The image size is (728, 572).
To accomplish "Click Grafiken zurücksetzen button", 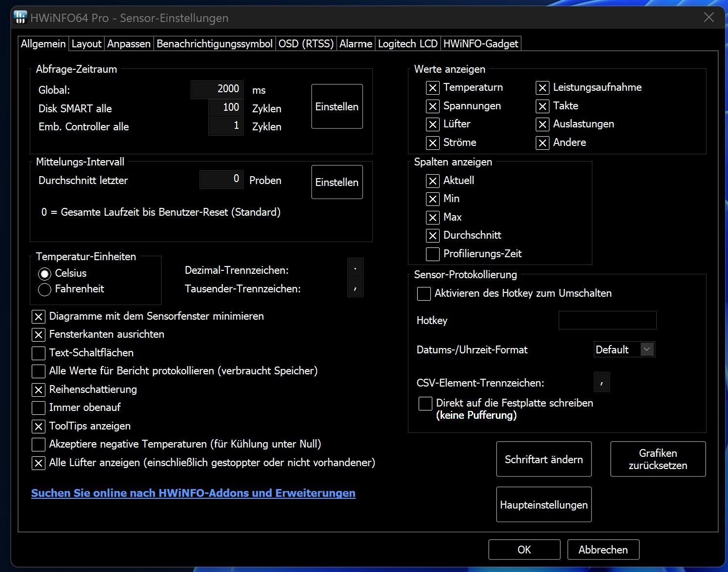I will tap(658, 459).
